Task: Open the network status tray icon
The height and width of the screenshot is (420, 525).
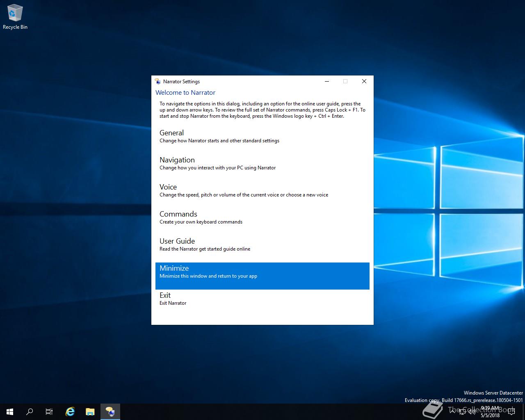Action: coord(462,412)
